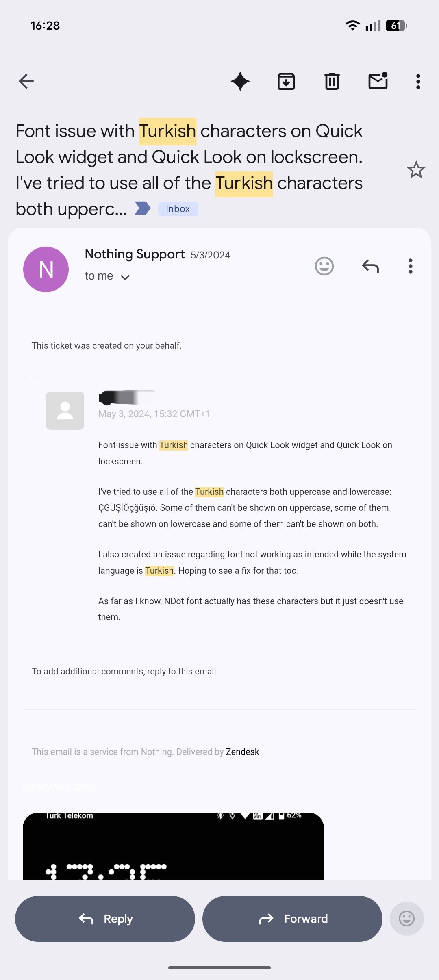Tap the Gemini sparkle summarize icon

[x=240, y=81]
